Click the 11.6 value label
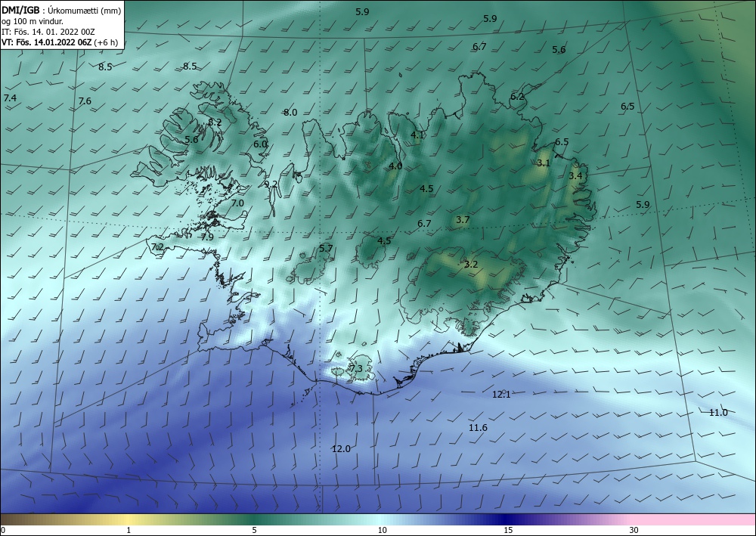Viewport: 756px width, 536px height. tap(479, 428)
